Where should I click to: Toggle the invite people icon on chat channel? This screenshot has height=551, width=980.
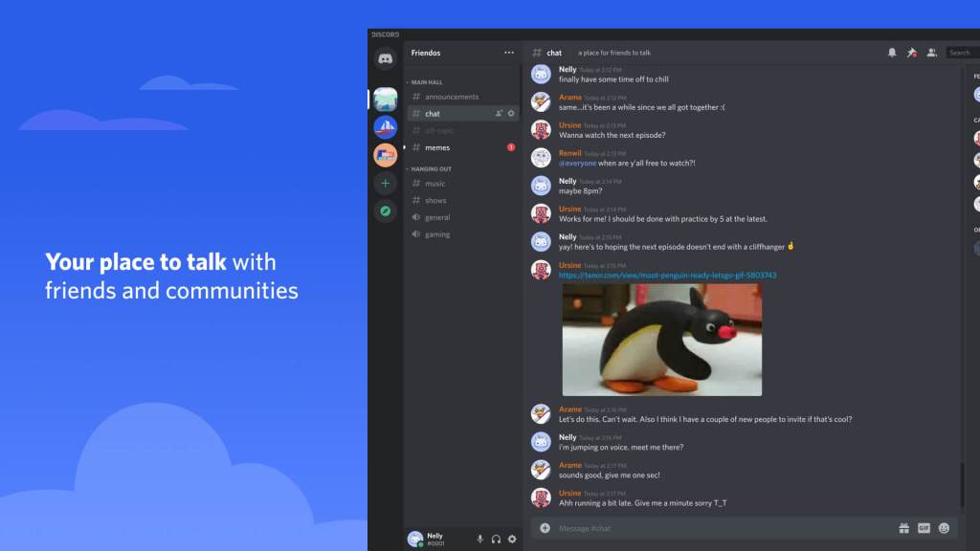pos(499,113)
